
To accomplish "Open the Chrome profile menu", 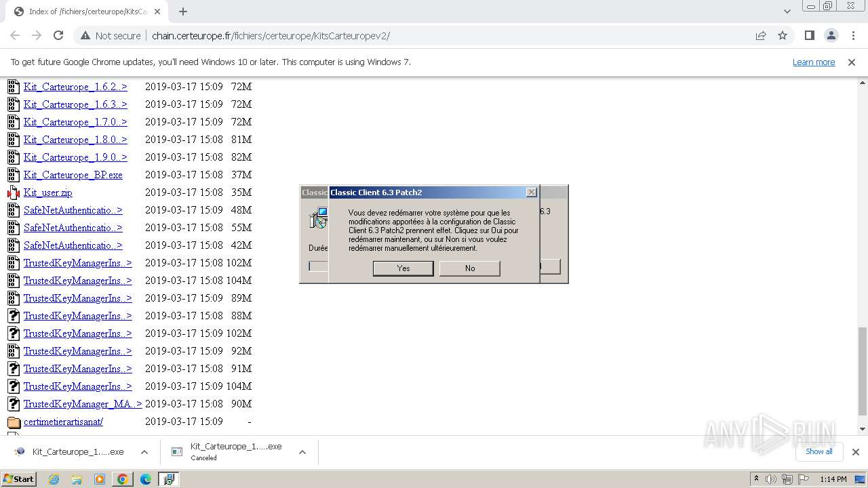I will pyautogui.click(x=831, y=35).
